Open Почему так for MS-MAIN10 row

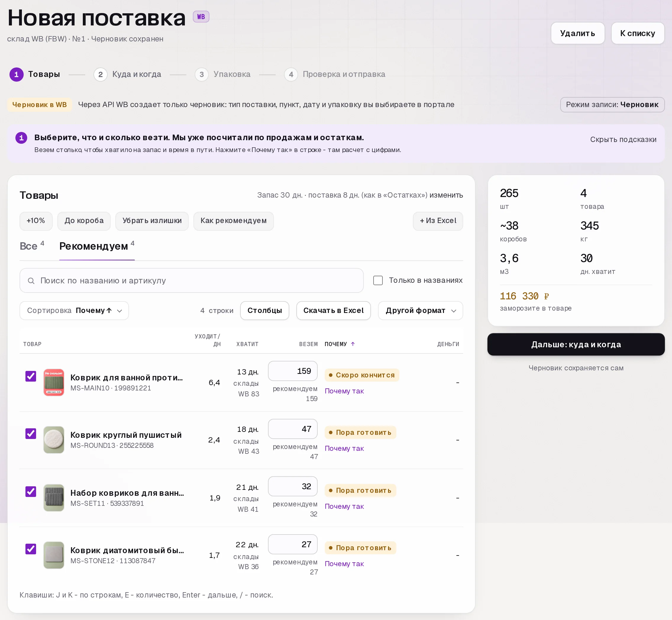click(344, 391)
